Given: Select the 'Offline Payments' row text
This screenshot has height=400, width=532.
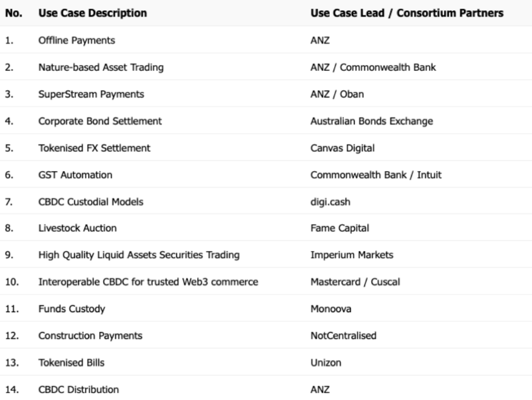Looking at the screenshot, I should coord(76,40).
